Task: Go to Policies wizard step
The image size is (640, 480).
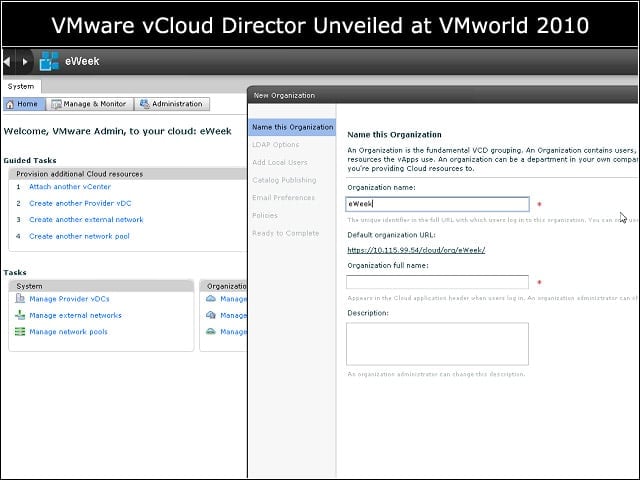Action: tap(264, 215)
